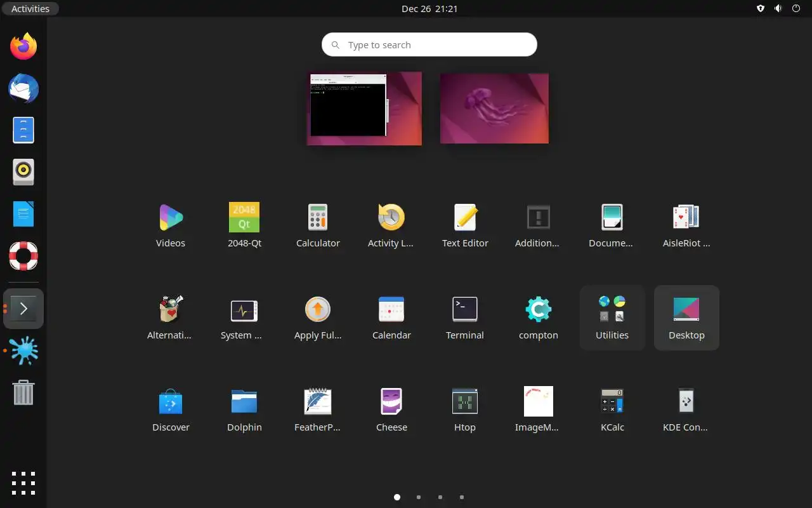The height and width of the screenshot is (508, 812).
Task: Open the Desktop app folder
Action: (686, 317)
